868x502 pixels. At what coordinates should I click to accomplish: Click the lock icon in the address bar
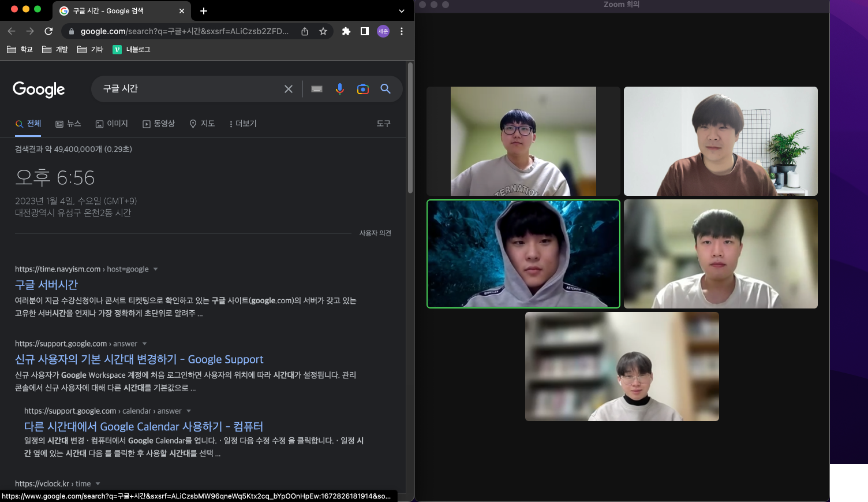click(72, 31)
